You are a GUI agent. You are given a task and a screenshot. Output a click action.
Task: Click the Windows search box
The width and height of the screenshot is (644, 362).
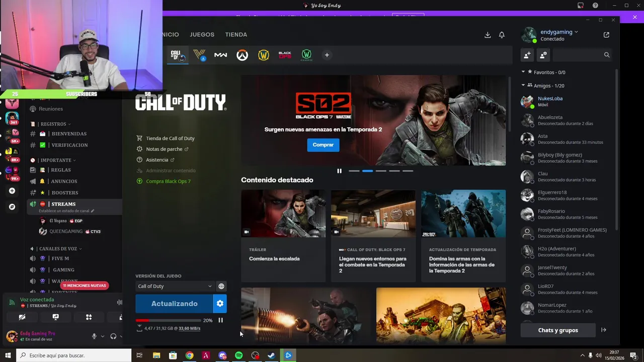click(73, 355)
